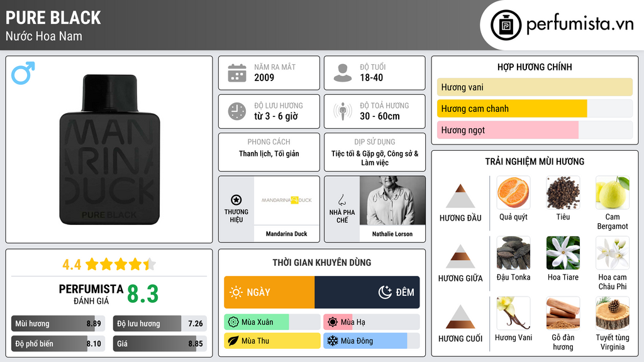Image resolution: width=644 pixels, height=362 pixels.
Task: Click the Độ lưu hương 7.26 score bar
Action: [x=160, y=324]
